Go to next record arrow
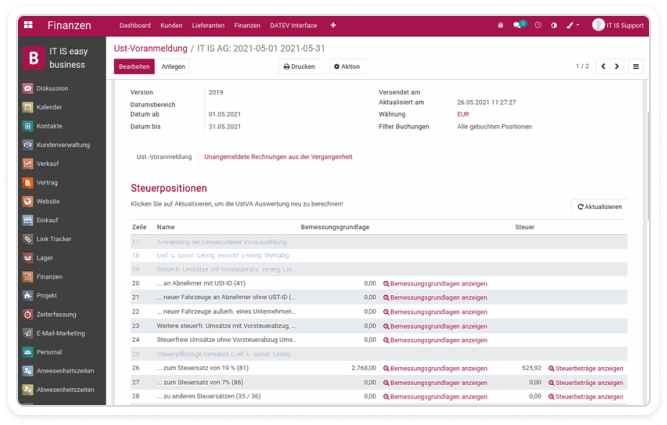 click(x=616, y=66)
